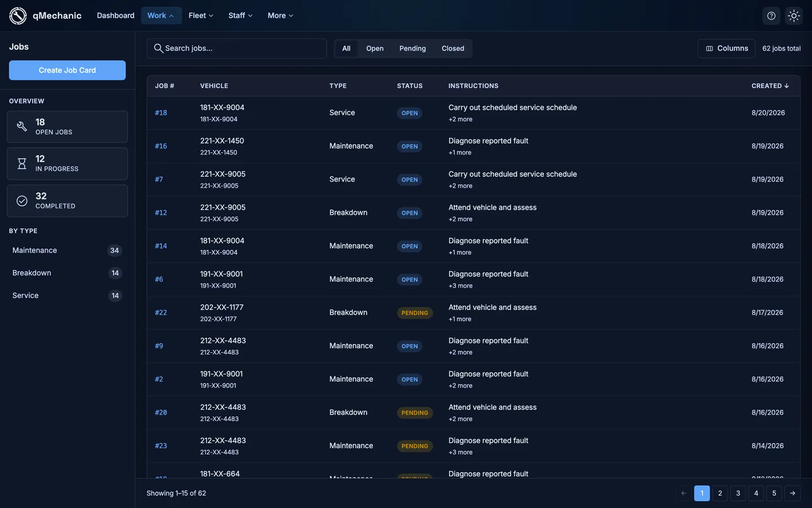Click the search magnifier icon
This screenshot has height=508, width=812.
coord(158,49)
